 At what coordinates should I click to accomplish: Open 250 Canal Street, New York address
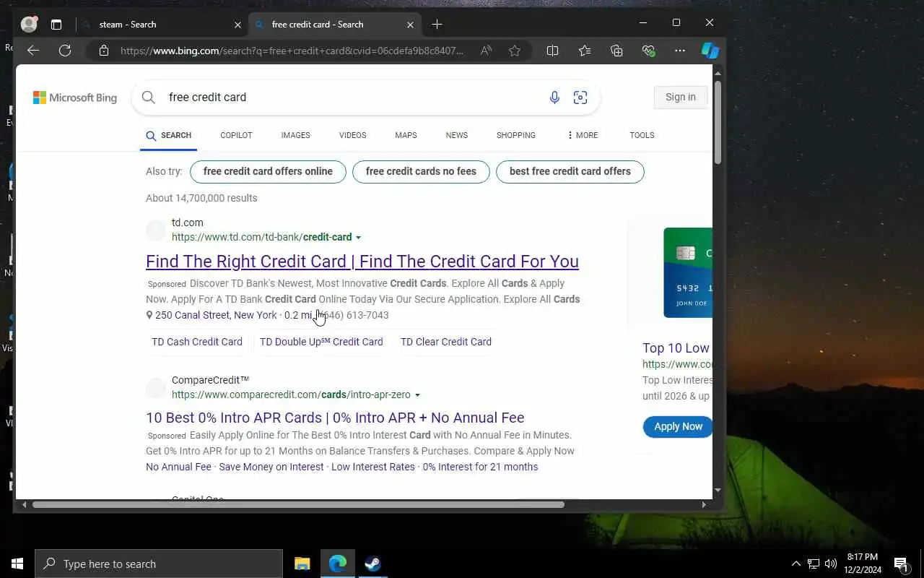click(x=216, y=315)
